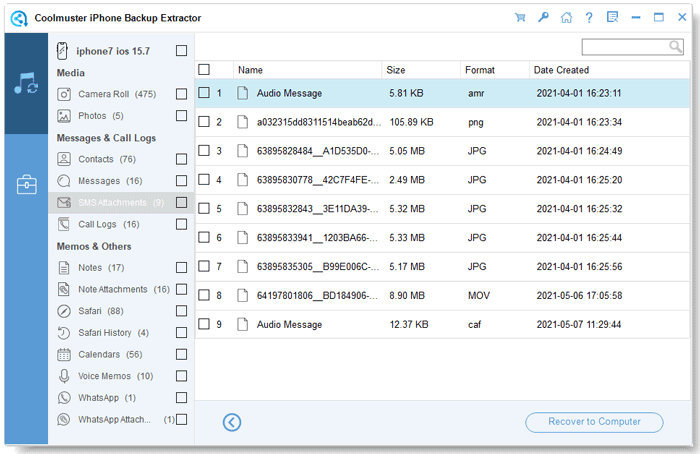The height and width of the screenshot is (454, 700).
Task: Toggle the select-all checkbox in table header
Action: (204, 69)
